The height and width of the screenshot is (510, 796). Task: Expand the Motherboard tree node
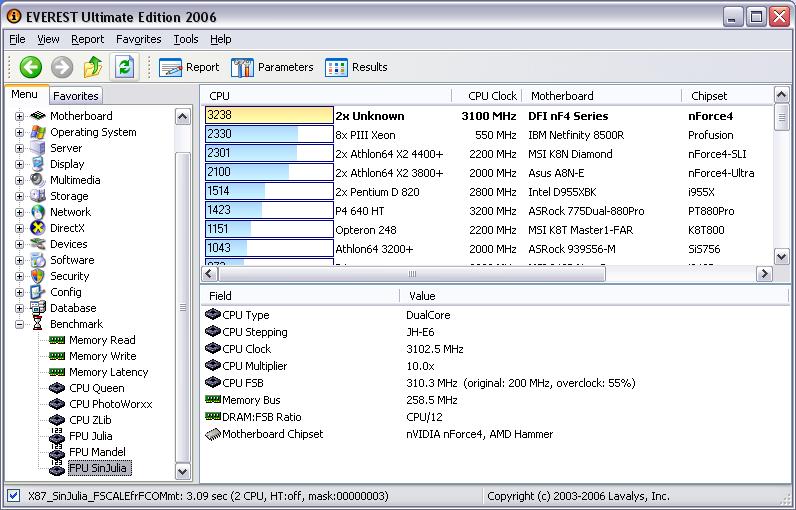[x=19, y=116]
